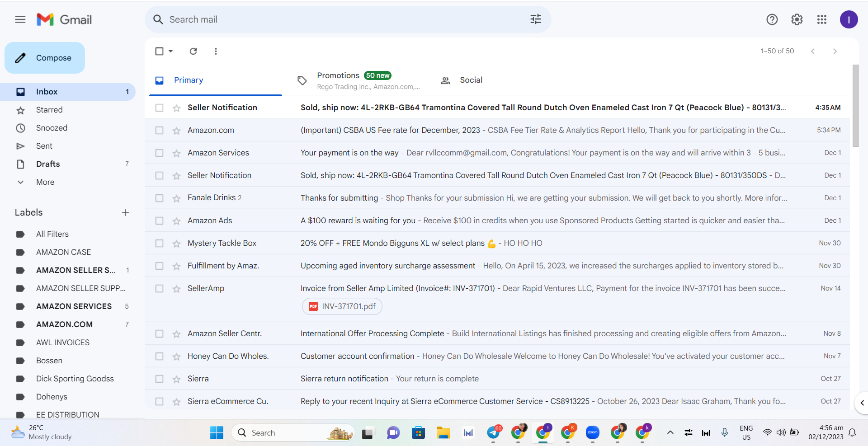Switch to the Promotions tab
Viewport: 868px width, 446px height.
point(359,80)
